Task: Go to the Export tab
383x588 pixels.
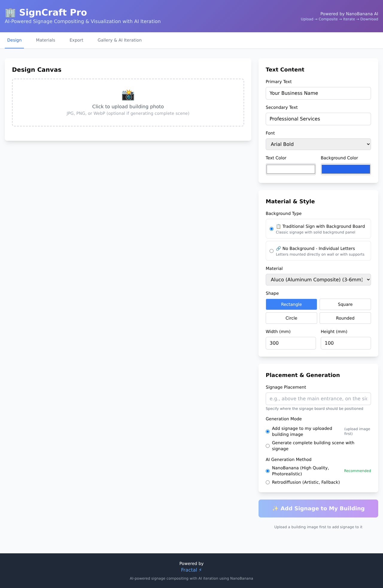Action: pyautogui.click(x=76, y=40)
